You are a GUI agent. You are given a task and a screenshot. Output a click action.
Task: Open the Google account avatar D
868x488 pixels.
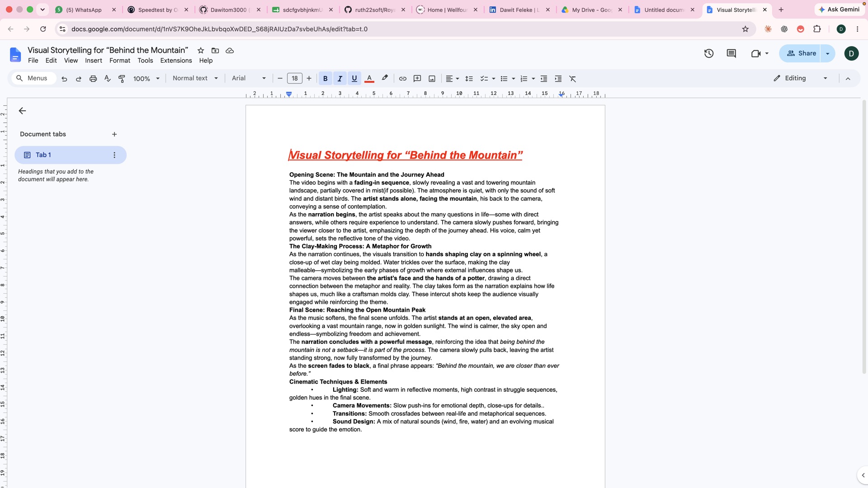pos(851,53)
